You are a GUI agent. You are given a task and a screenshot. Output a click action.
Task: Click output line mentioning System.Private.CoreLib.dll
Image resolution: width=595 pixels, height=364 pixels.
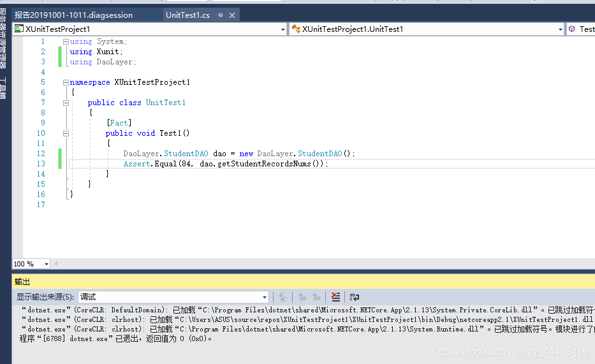tap(307, 310)
